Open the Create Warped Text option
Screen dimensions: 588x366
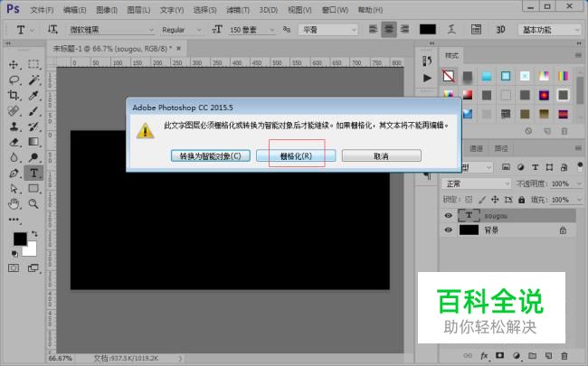(451, 29)
